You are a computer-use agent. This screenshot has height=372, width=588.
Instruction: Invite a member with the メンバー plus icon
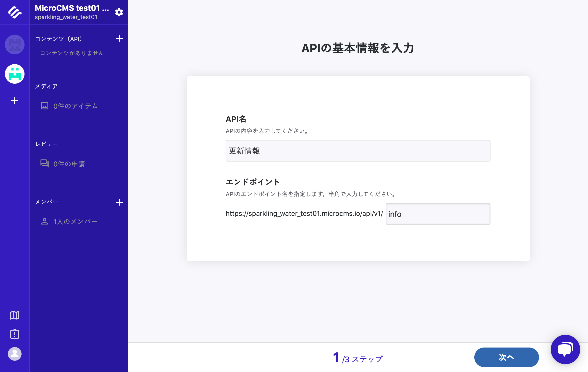120,202
